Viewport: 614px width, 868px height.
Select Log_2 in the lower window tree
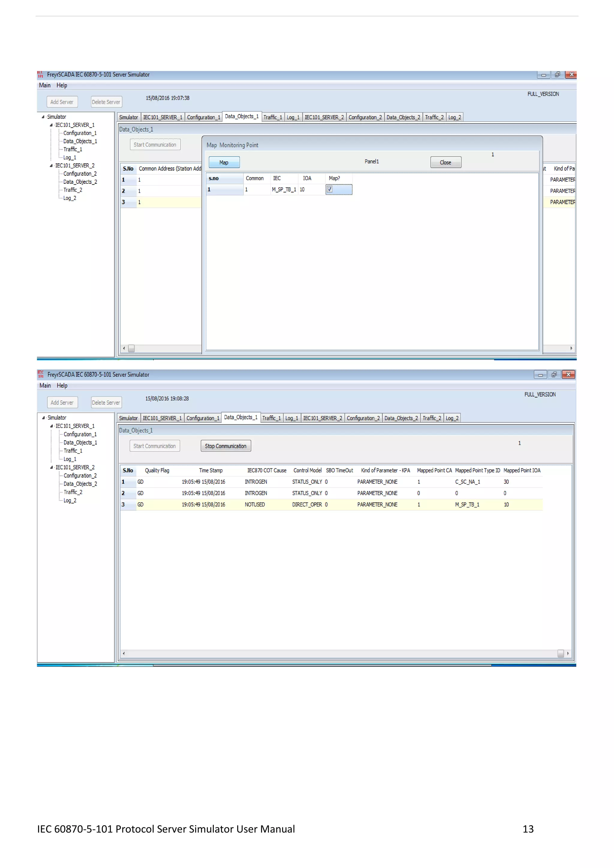[70, 501]
